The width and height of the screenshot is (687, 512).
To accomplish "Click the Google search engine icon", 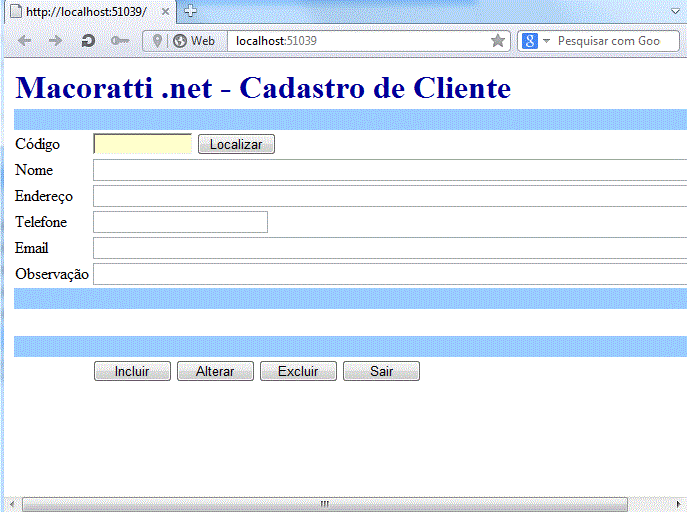I will click(x=530, y=41).
